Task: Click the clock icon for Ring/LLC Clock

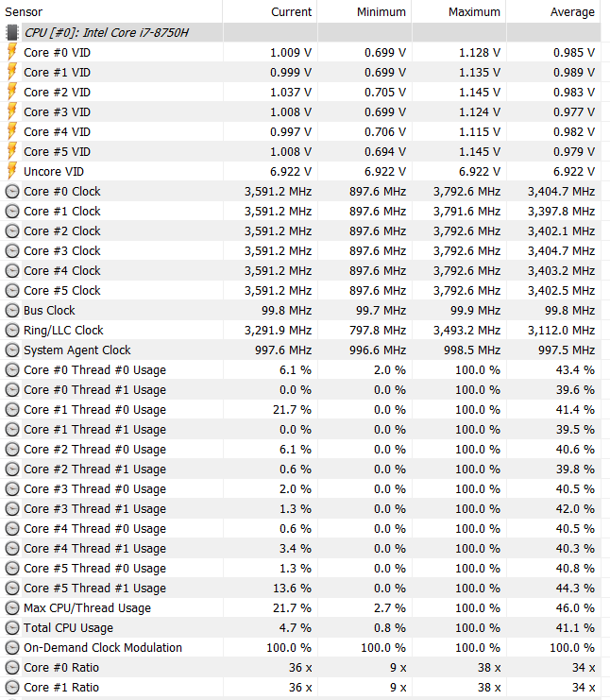Action: 12,331
